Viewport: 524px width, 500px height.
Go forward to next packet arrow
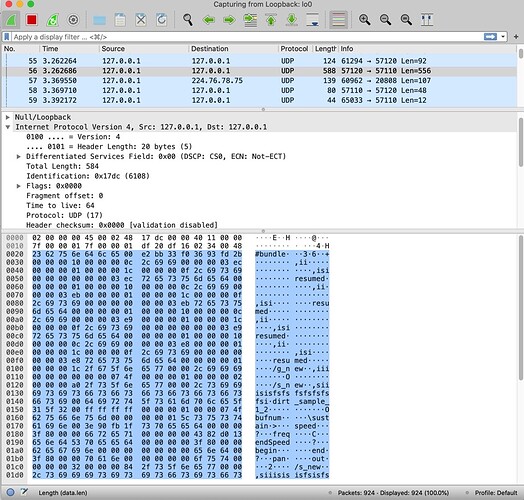point(229,20)
